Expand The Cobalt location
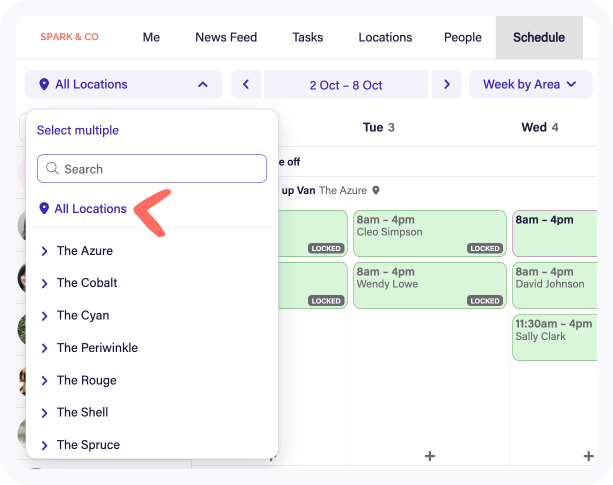This screenshot has width=613, height=485. 45,283
